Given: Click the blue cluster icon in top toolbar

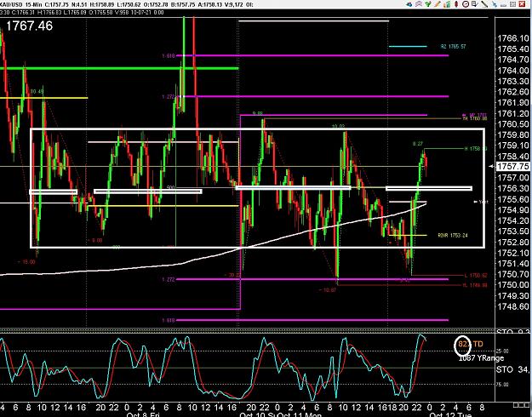Looking at the screenshot, I should (x=409, y=4).
